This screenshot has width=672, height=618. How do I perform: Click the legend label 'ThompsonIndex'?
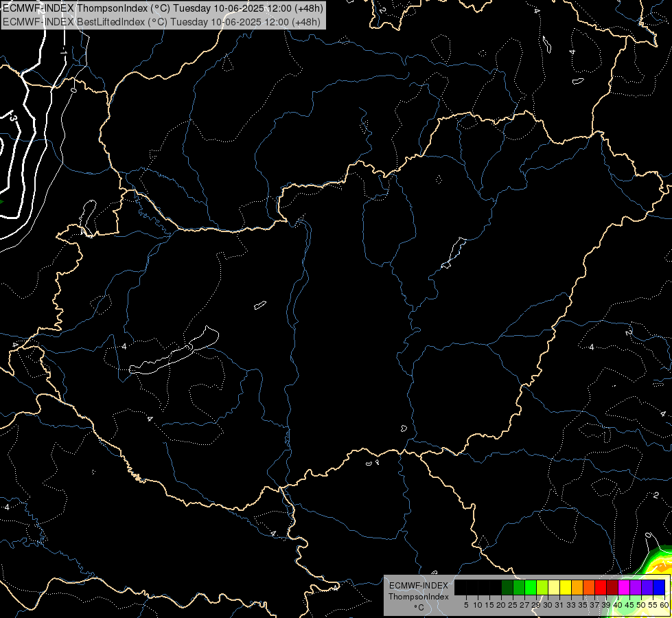[418, 597]
